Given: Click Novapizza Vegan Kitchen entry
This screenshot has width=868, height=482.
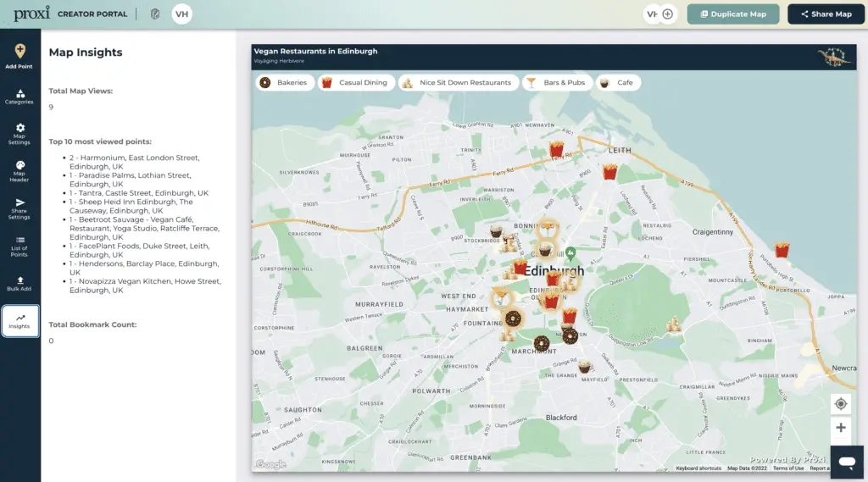Looking at the screenshot, I should pyautogui.click(x=145, y=286).
